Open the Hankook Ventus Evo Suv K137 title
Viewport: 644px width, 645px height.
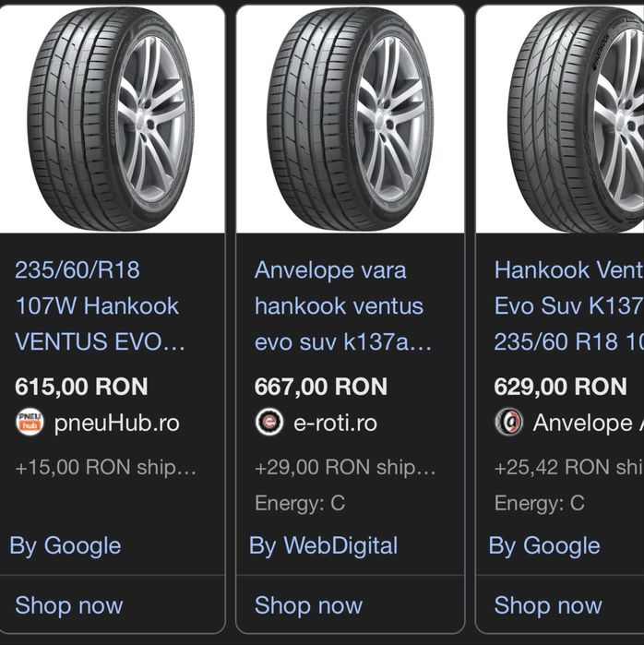point(568,305)
